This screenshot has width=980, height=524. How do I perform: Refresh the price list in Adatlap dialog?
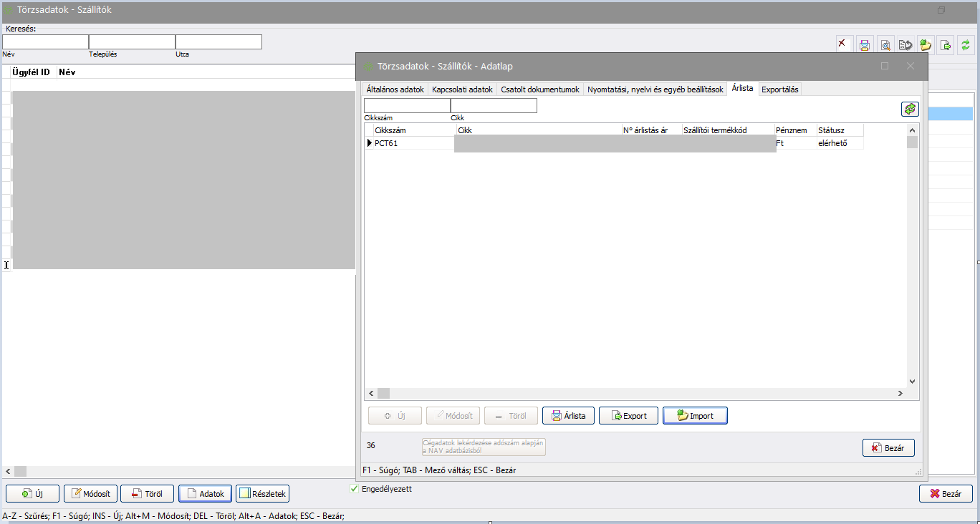coord(910,109)
